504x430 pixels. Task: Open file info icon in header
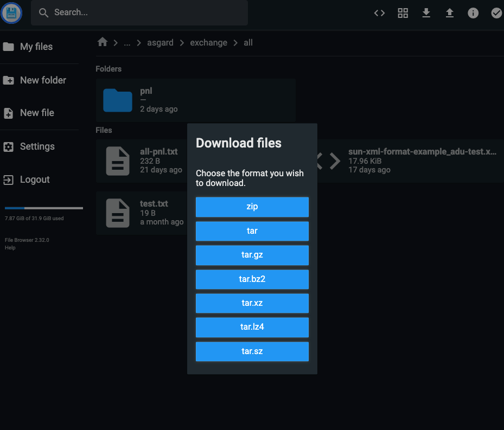(x=473, y=13)
